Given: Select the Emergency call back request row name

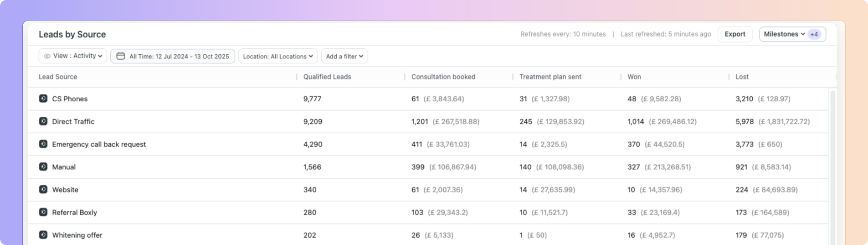Looking at the screenshot, I should [x=99, y=144].
